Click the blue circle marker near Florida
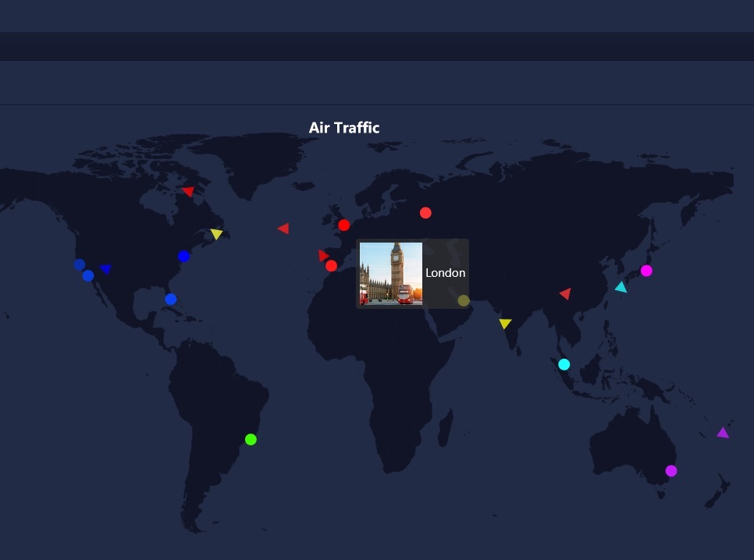 click(x=171, y=299)
